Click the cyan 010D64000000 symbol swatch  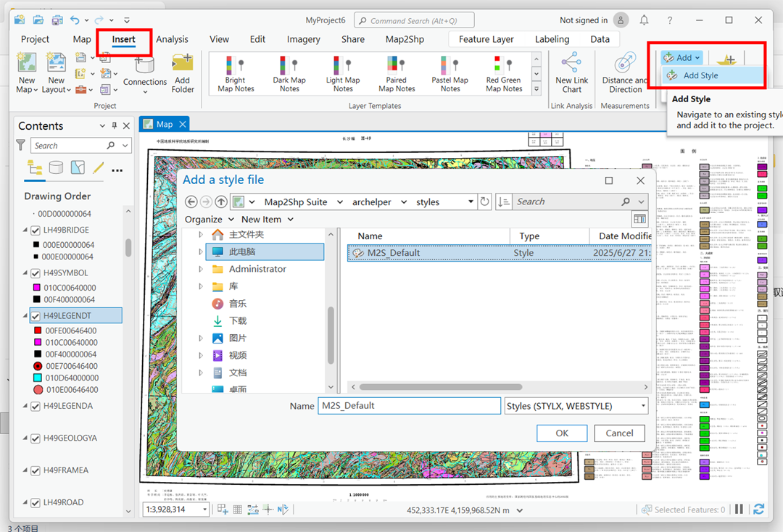pos(38,378)
